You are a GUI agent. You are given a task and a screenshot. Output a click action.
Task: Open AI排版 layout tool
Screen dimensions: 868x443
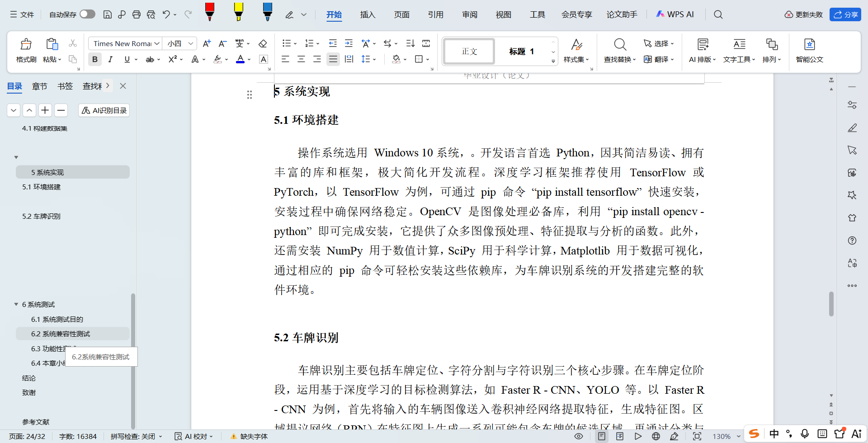click(702, 50)
